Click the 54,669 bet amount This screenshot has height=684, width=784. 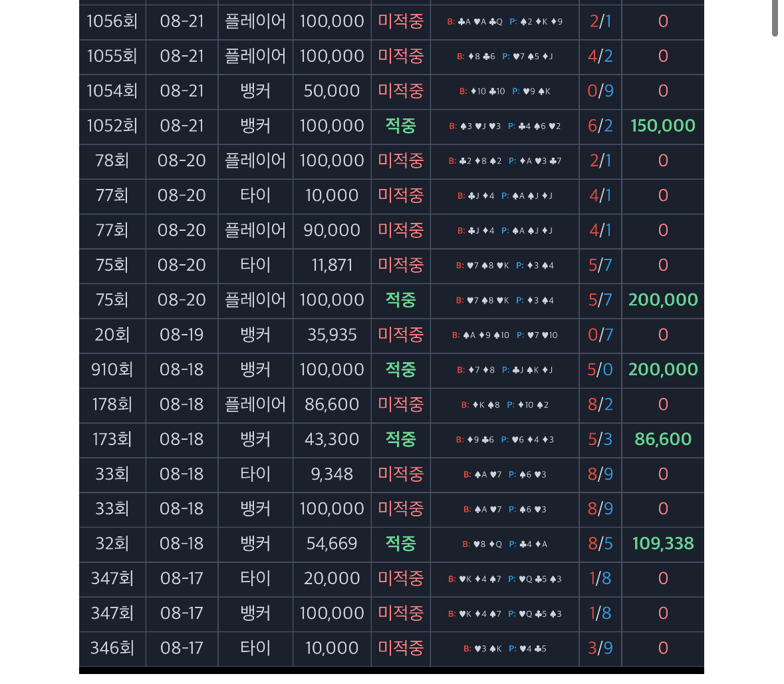(x=332, y=544)
